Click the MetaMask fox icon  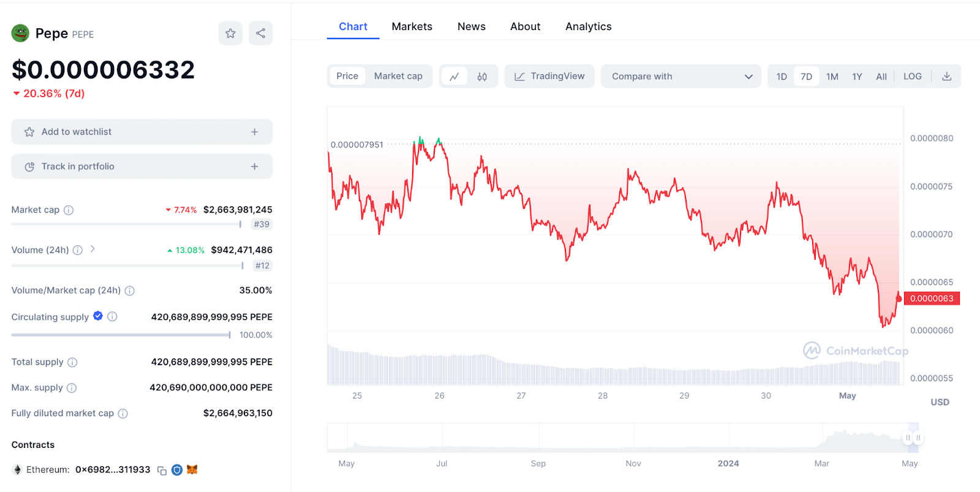tap(192, 470)
